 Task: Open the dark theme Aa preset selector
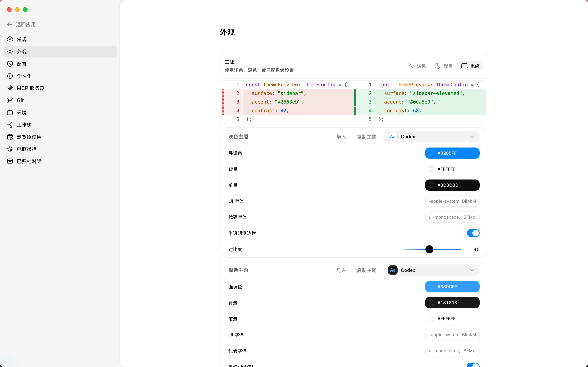392,270
